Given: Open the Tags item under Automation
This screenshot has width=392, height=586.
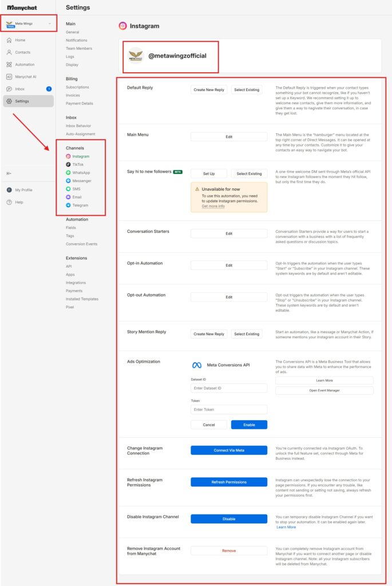Looking at the screenshot, I should pos(70,236).
